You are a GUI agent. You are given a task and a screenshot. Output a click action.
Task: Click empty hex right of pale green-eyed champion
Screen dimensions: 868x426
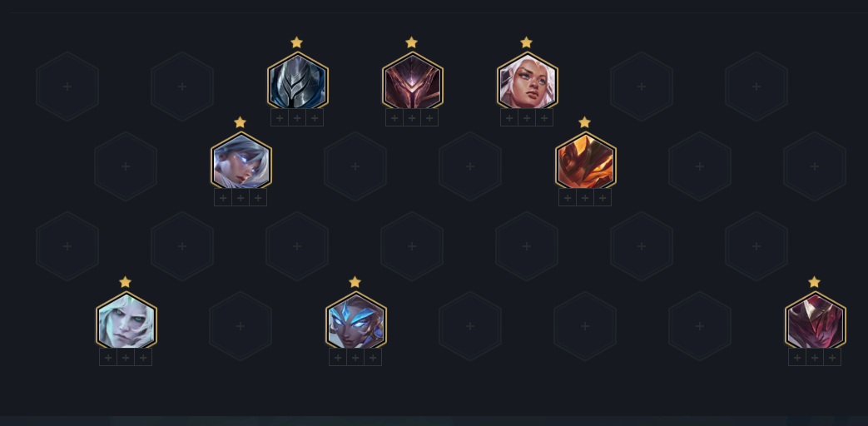[241, 326]
